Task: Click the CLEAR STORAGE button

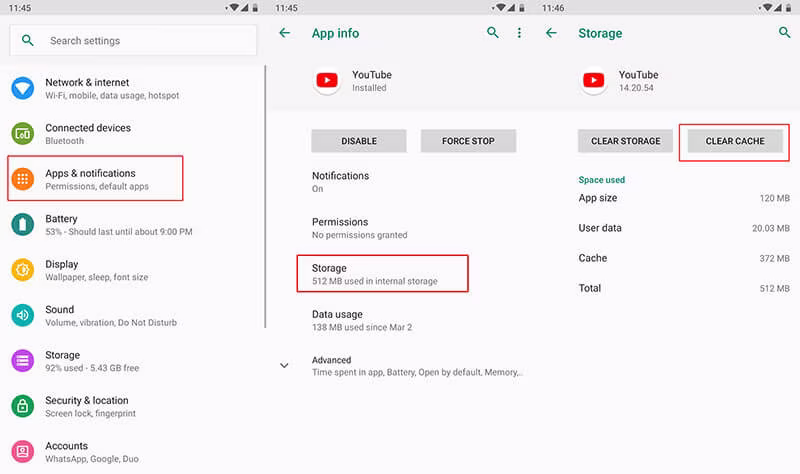Action: click(x=626, y=141)
